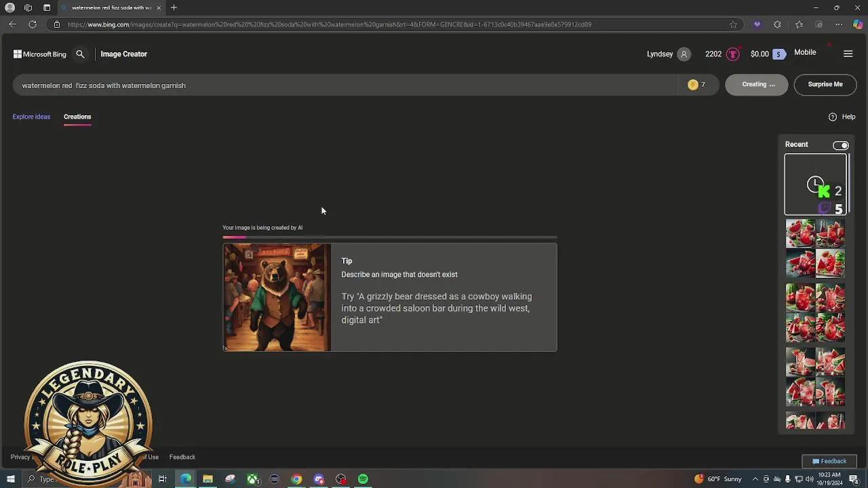Switch to the Explore ideas tab

pyautogui.click(x=31, y=117)
